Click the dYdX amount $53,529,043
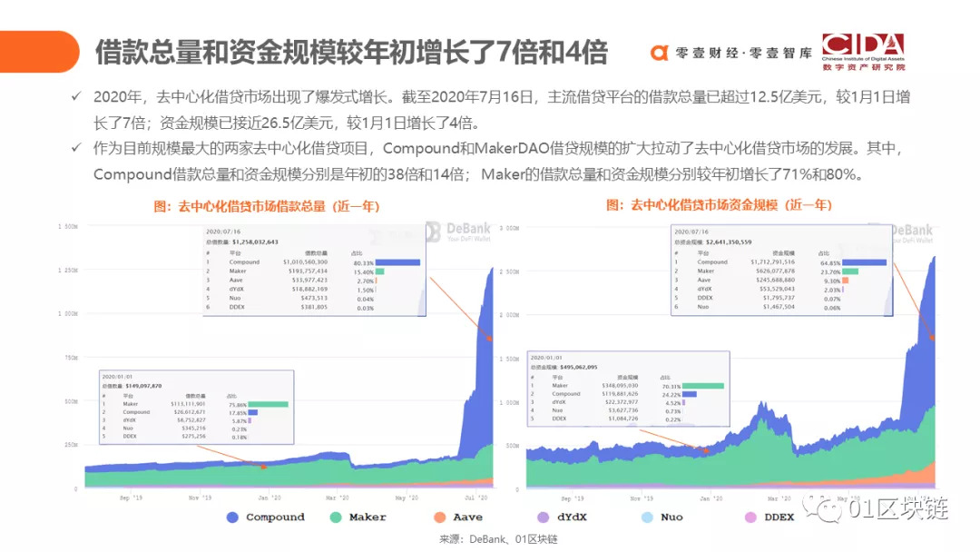 778,289
